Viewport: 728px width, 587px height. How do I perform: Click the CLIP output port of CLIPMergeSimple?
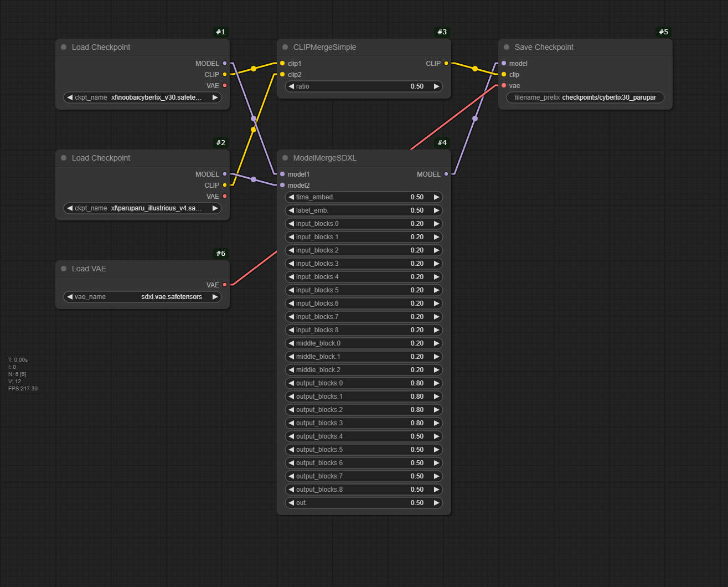pos(446,64)
